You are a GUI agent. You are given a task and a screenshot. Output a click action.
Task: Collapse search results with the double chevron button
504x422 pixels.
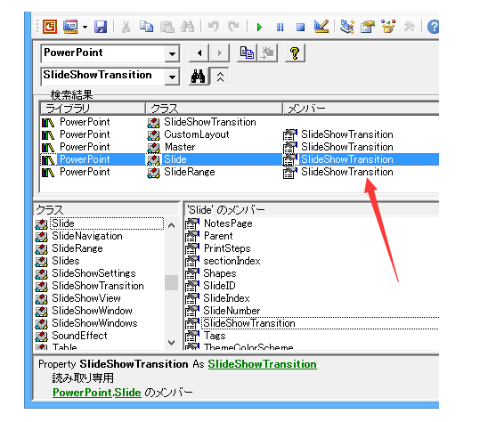220,77
